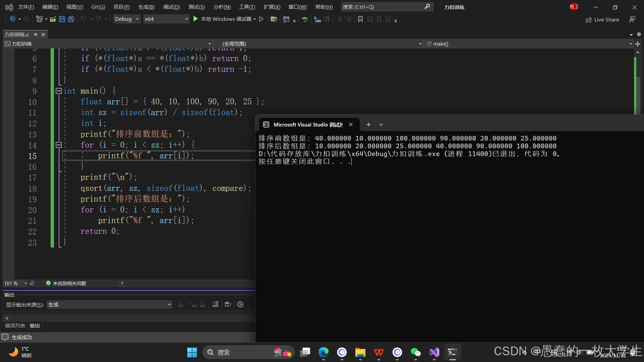Click the save all icon
Viewport: 644px width, 362px height.
point(71,19)
